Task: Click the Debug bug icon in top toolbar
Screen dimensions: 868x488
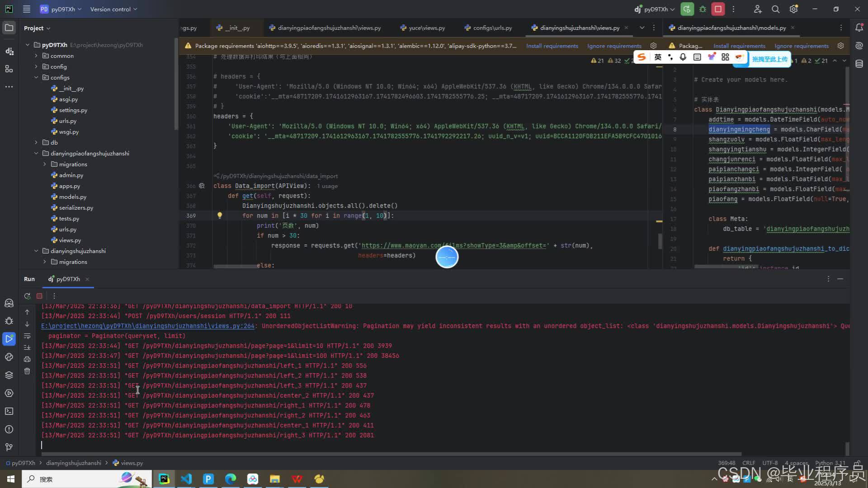Action: click(x=703, y=9)
